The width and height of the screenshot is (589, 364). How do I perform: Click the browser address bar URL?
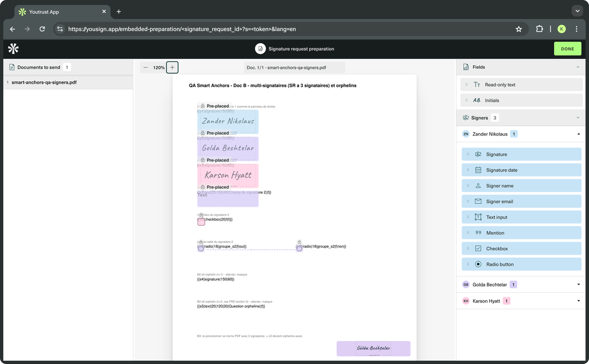182,29
